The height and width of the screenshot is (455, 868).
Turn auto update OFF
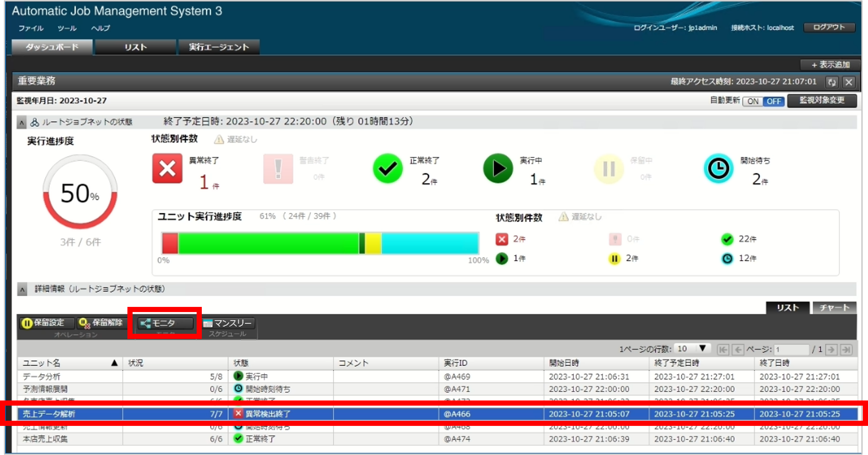click(774, 101)
